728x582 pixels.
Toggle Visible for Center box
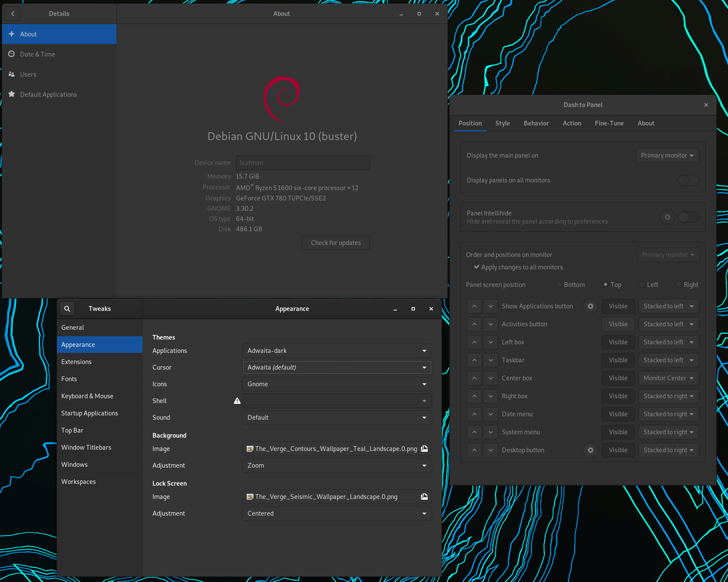[x=618, y=378]
